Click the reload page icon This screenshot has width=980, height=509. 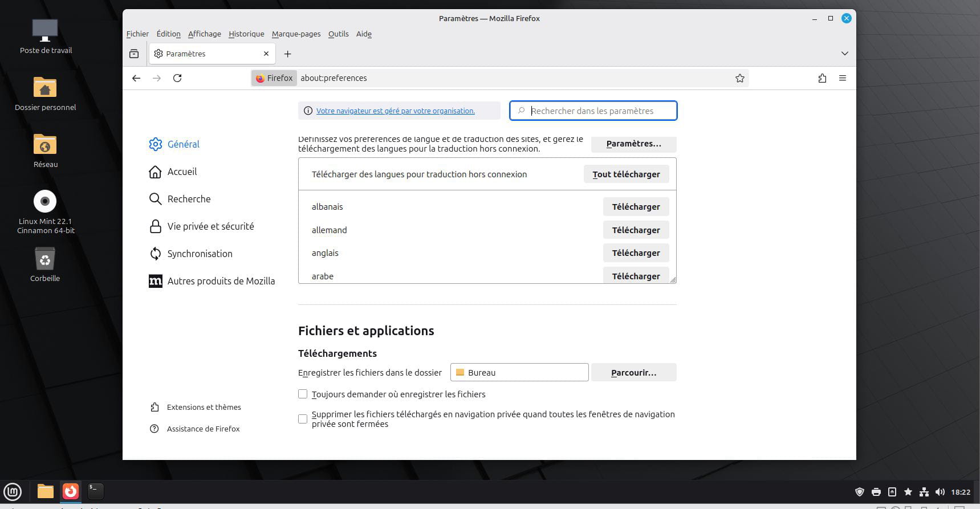(177, 78)
